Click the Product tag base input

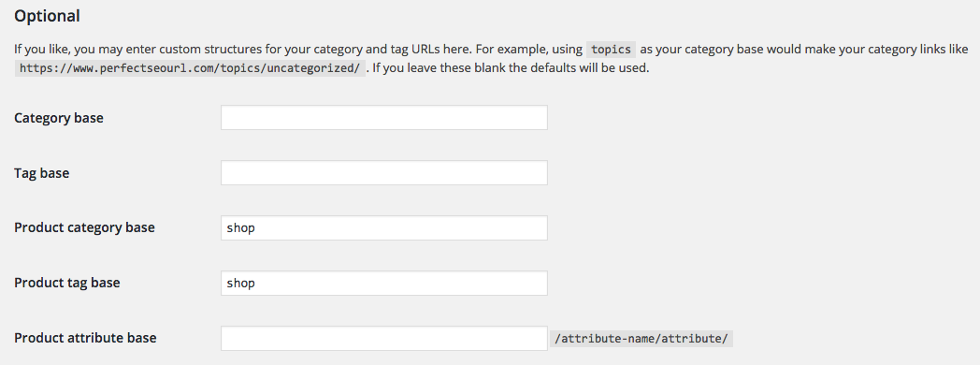tap(383, 283)
